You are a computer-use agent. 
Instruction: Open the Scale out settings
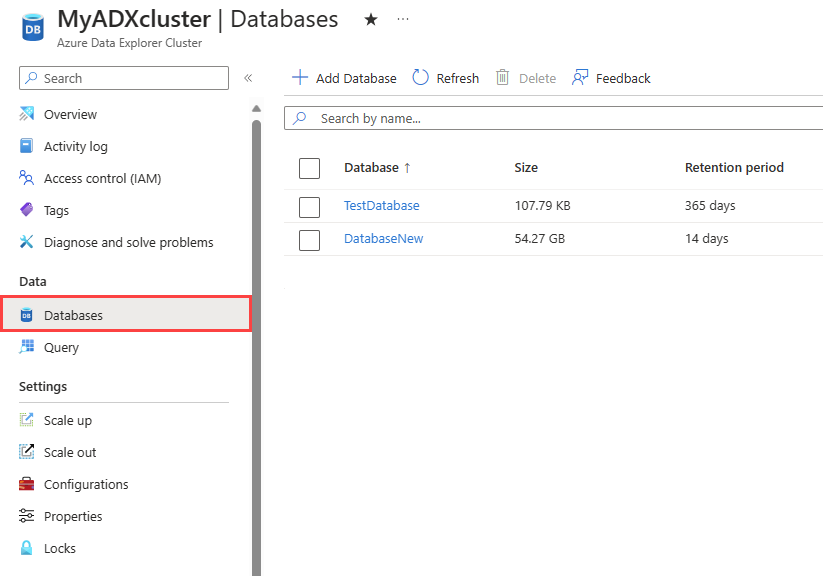click(x=70, y=452)
